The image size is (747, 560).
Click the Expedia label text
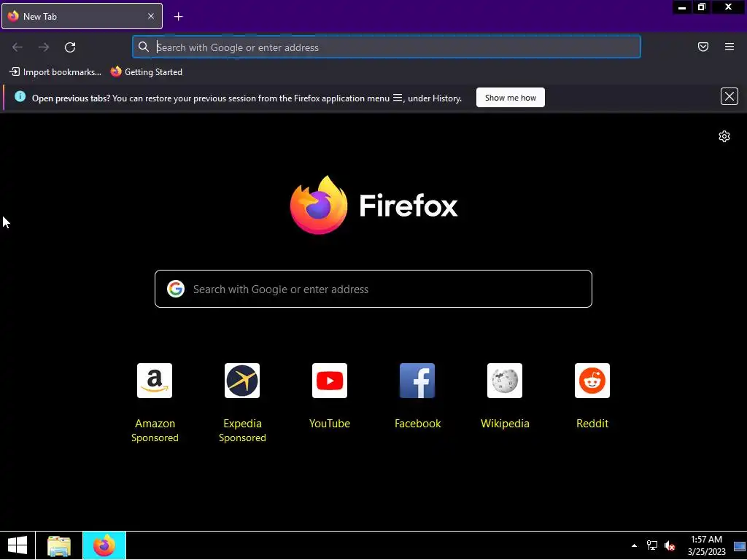click(242, 424)
